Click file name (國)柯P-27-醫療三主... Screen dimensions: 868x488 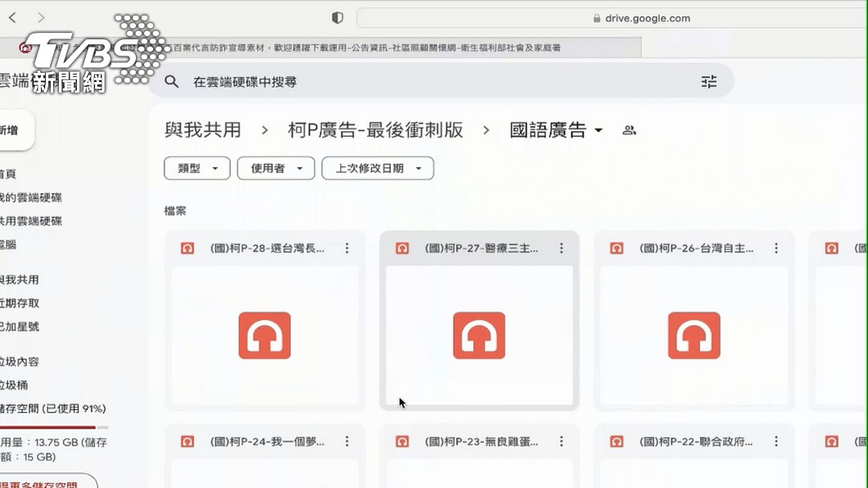[x=481, y=248]
